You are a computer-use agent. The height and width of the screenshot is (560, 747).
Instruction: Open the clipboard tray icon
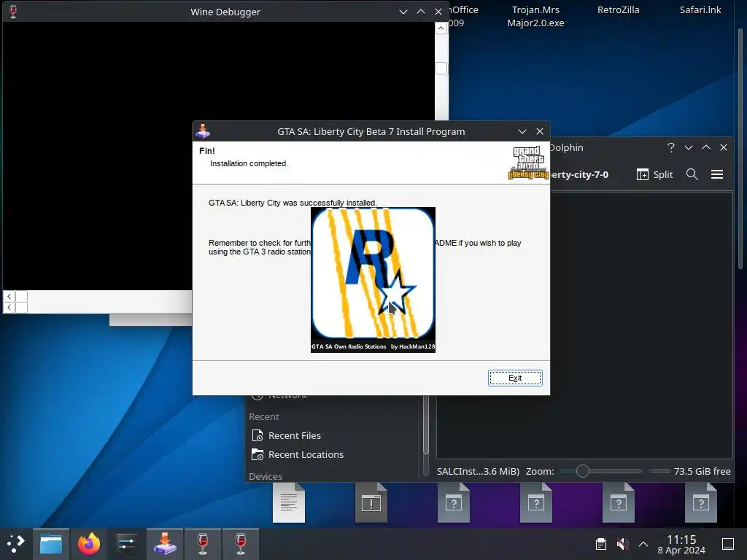pos(601,543)
